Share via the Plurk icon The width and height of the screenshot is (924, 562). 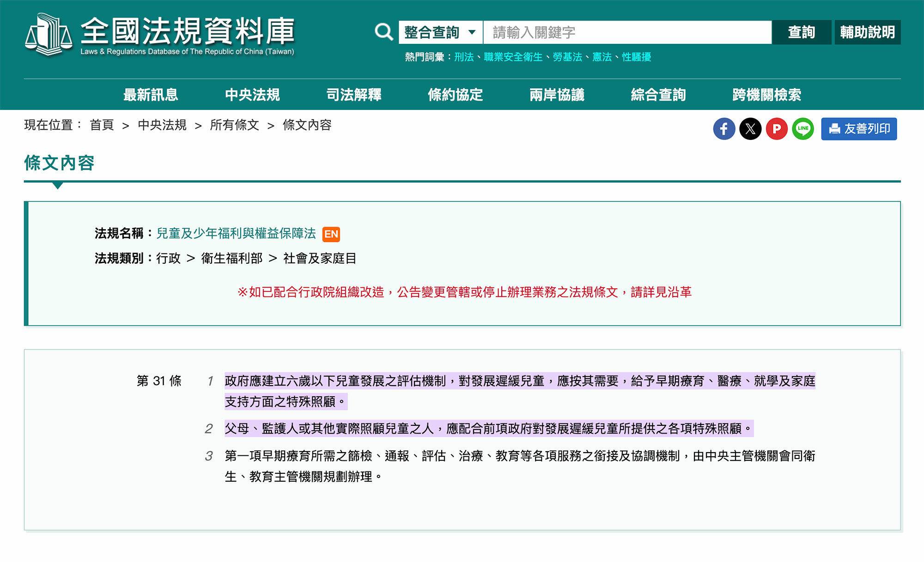click(777, 129)
